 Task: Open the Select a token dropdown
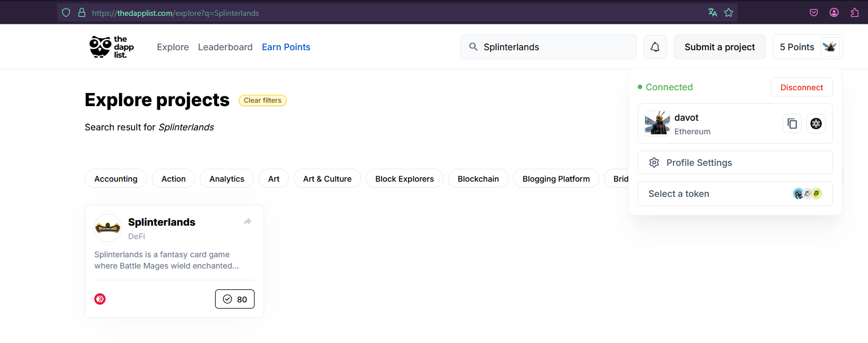735,194
